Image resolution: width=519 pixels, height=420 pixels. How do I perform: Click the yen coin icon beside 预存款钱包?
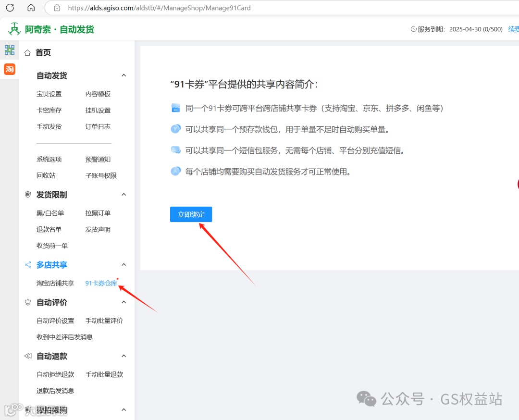pos(176,129)
